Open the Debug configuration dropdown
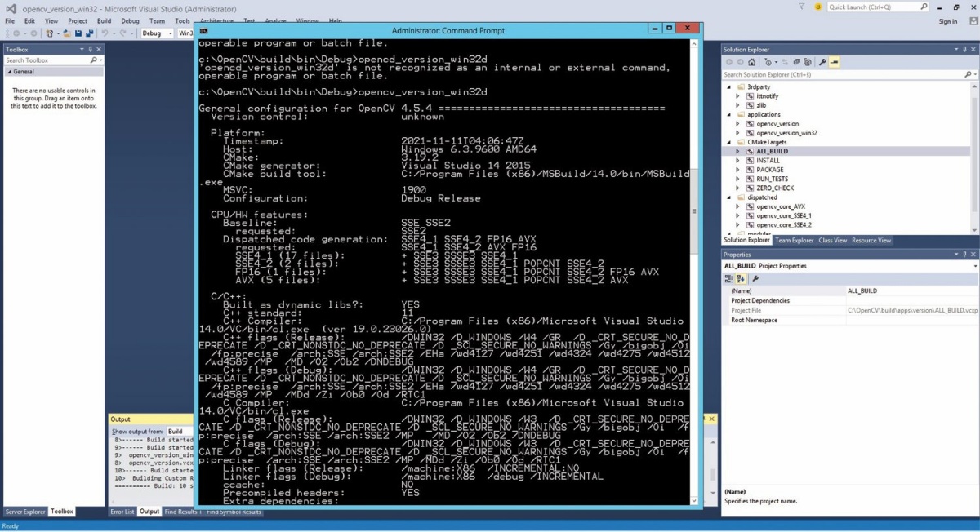The width and height of the screenshot is (980, 532). coord(157,33)
